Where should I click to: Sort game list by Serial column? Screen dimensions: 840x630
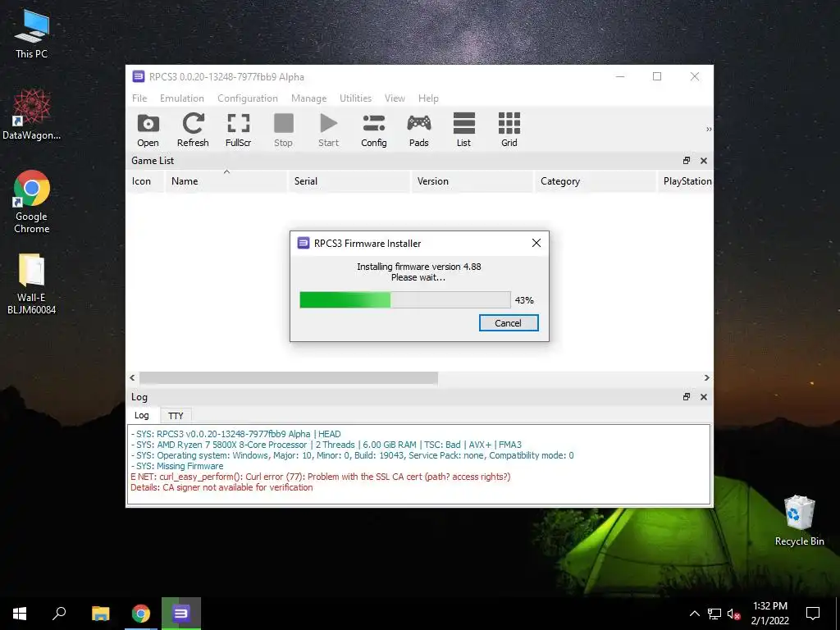(349, 181)
